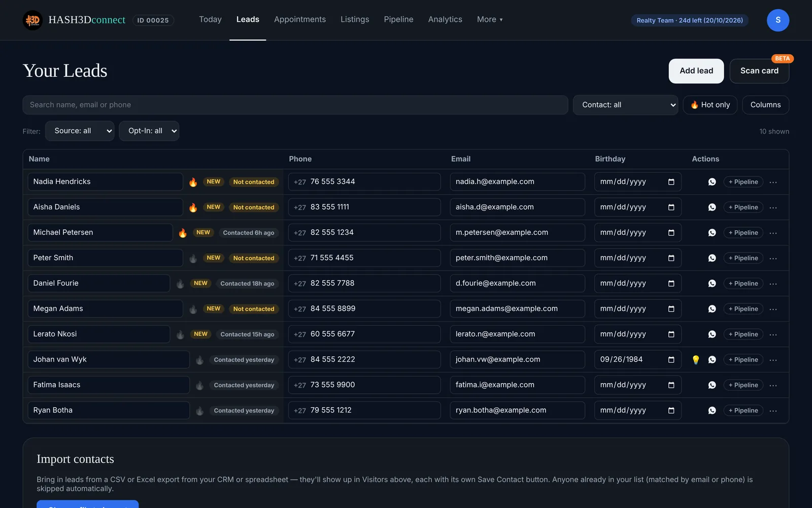Open birthday date picker for Megan Adams
The width and height of the screenshot is (812, 508).
click(671, 309)
